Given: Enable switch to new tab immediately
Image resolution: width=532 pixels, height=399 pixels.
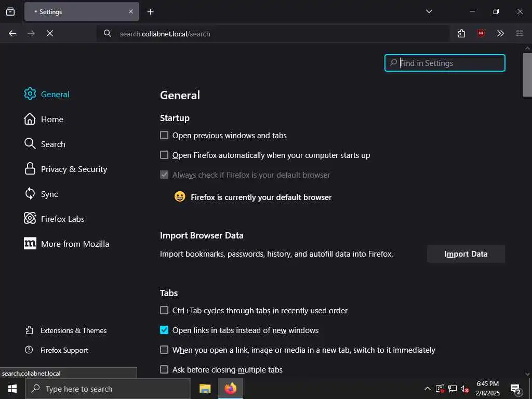Looking at the screenshot, I should click(164, 350).
